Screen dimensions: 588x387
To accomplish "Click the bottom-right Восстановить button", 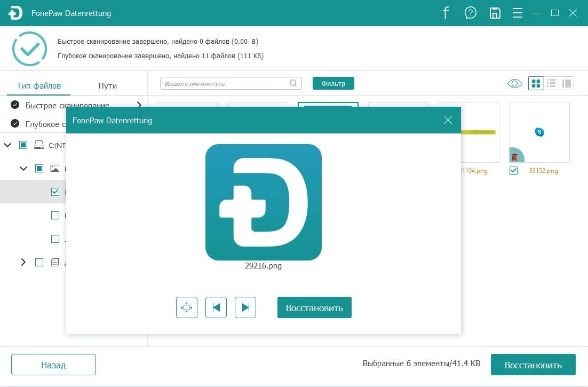I will tap(533, 365).
